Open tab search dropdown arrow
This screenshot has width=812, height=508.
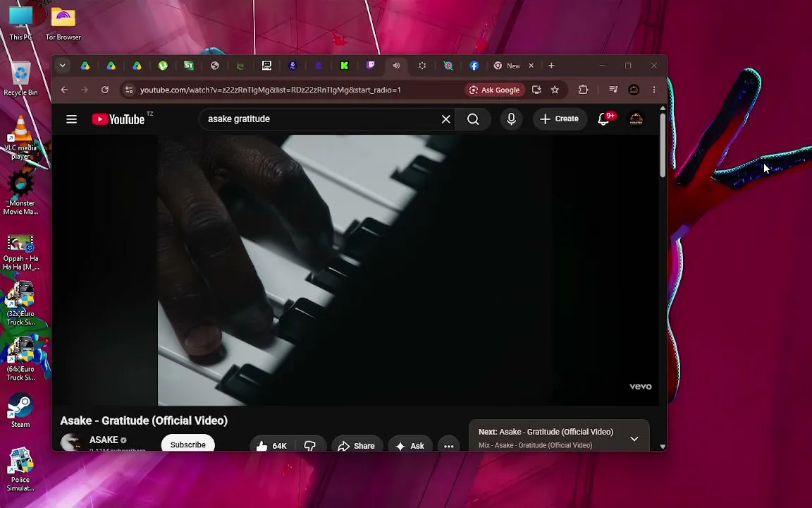[x=62, y=66]
